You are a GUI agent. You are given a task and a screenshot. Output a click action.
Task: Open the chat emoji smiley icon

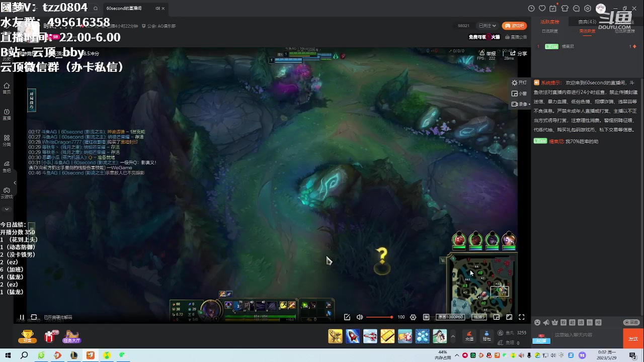click(537, 322)
